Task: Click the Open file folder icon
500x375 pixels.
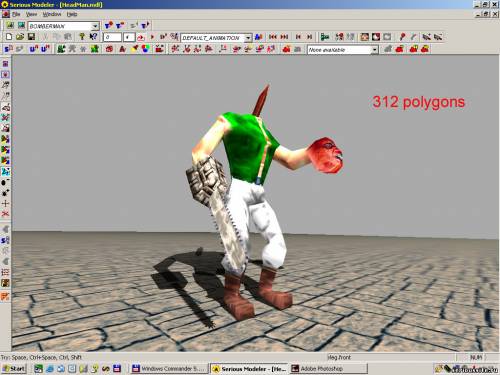Action: pyautogui.click(x=20, y=37)
